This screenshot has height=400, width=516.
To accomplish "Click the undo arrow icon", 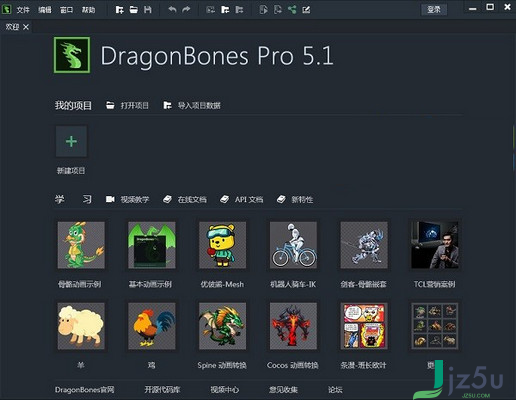I will [x=172, y=10].
